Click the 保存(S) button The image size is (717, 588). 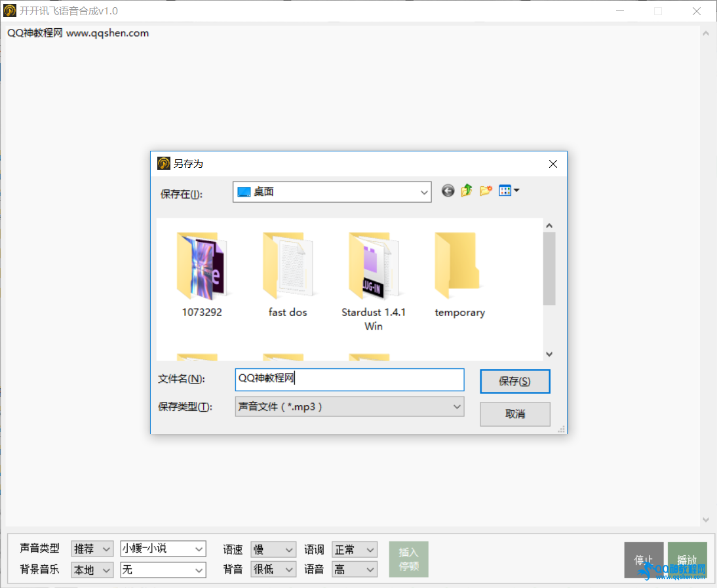[x=515, y=382]
